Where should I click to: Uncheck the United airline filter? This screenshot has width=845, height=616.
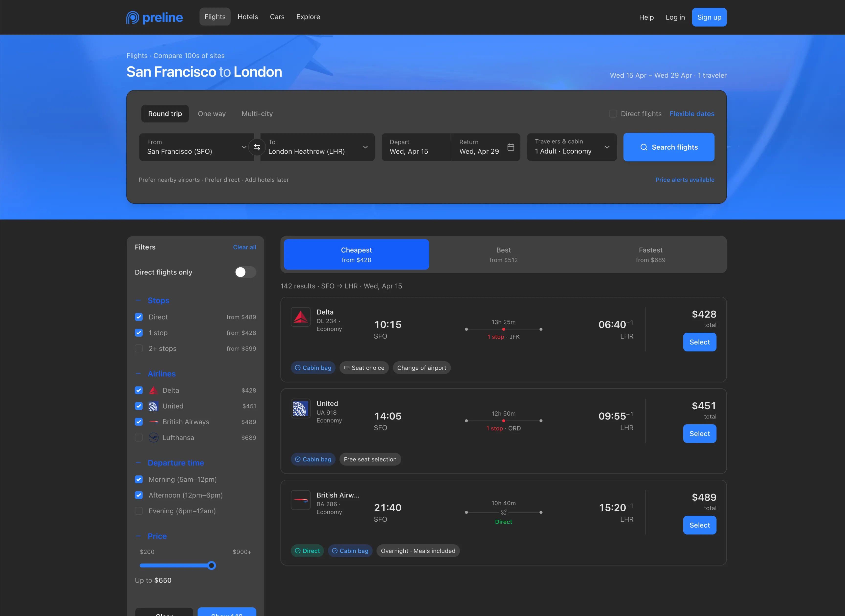point(139,406)
